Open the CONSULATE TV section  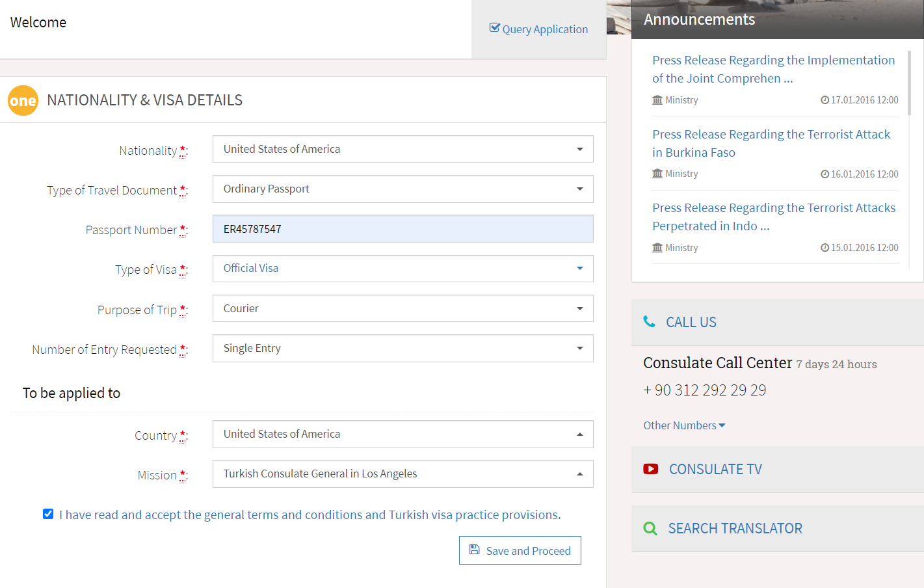777,469
